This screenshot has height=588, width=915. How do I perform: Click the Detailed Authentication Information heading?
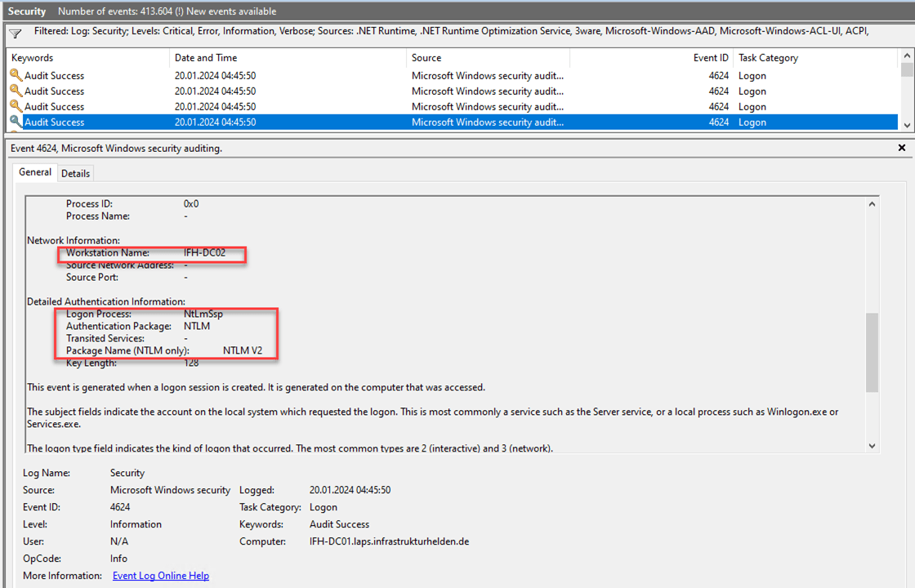pyautogui.click(x=106, y=301)
